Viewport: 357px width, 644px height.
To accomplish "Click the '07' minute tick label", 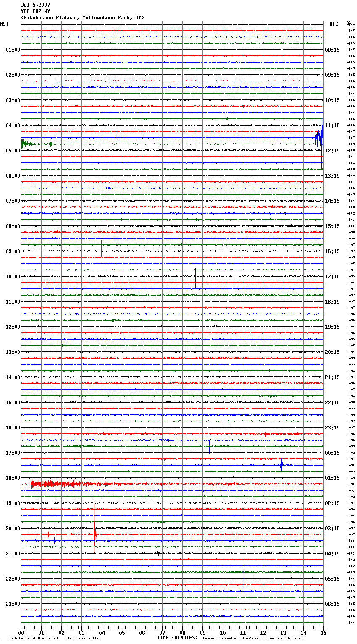I will click(163, 633).
